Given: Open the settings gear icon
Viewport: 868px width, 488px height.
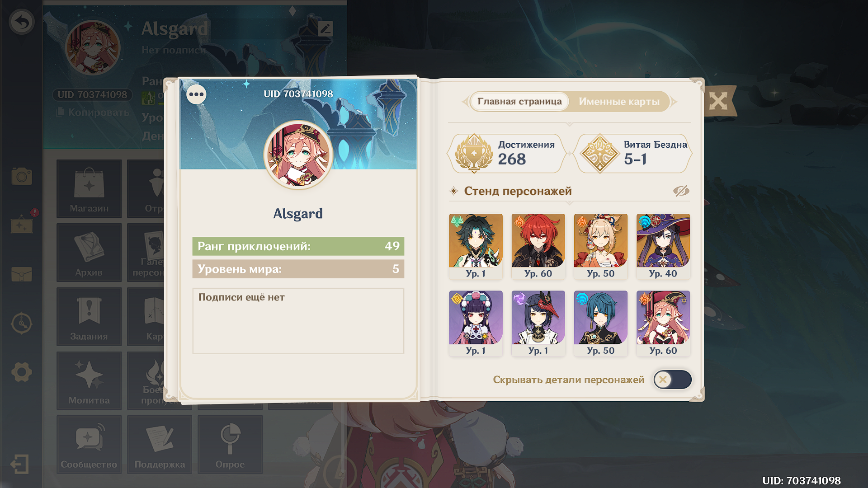Looking at the screenshot, I should point(21,372).
